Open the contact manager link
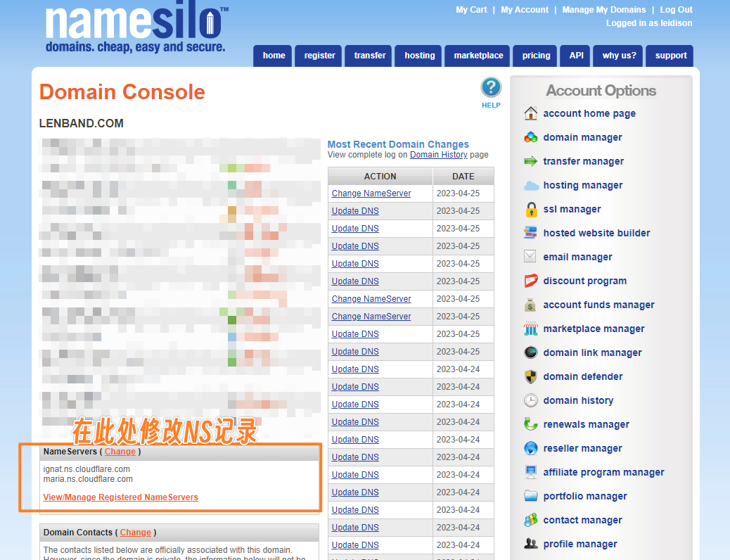The width and height of the screenshot is (730, 560). tap(582, 520)
